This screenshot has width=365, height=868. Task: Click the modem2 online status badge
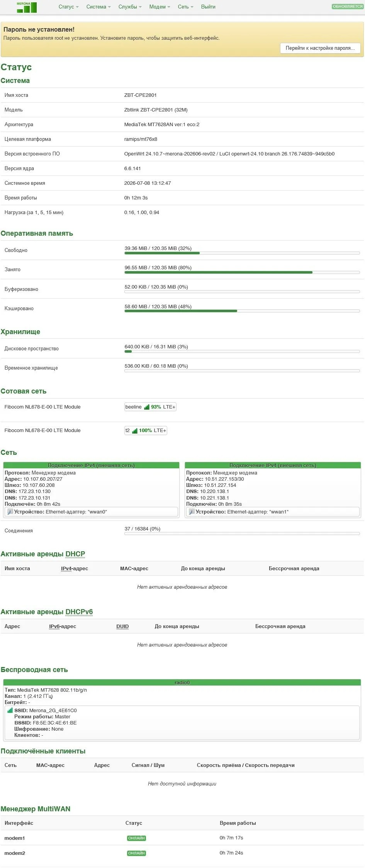136,853
